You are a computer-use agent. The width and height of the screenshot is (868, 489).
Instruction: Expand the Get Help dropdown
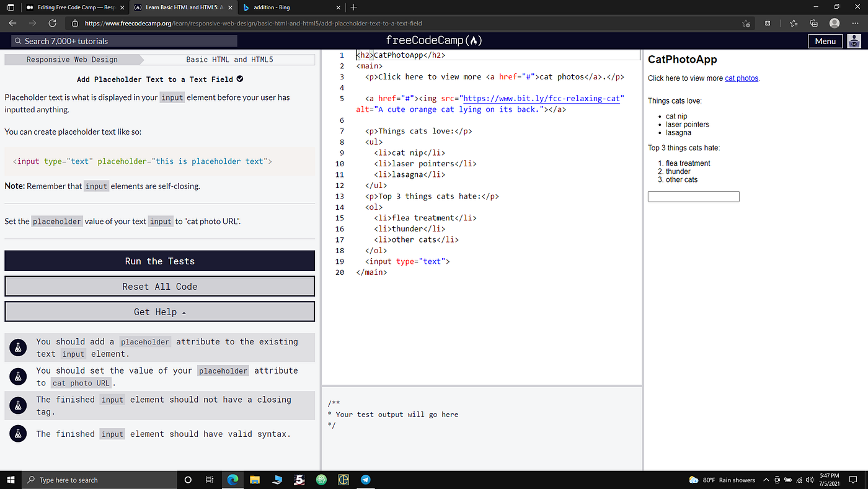tap(159, 312)
